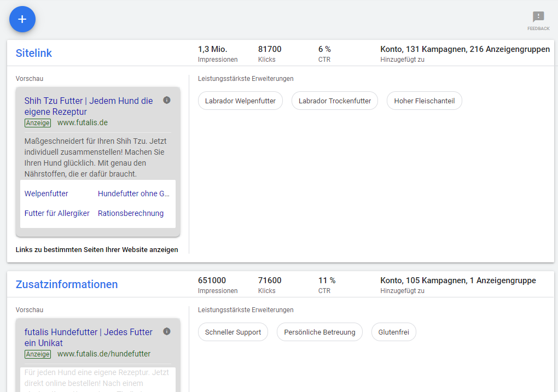This screenshot has height=392, width=558.
Task: Click the Welpenfutter sitelink in preview
Action: [47, 194]
